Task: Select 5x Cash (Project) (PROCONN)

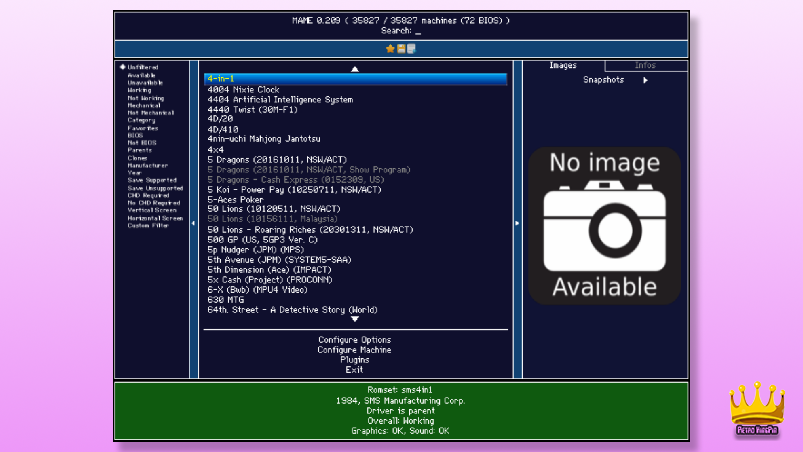Action: 270,280
